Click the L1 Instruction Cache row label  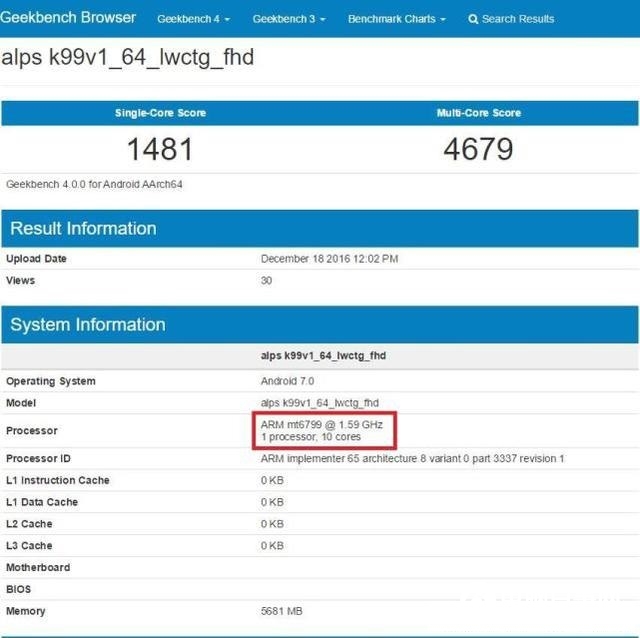coord(58,480)
